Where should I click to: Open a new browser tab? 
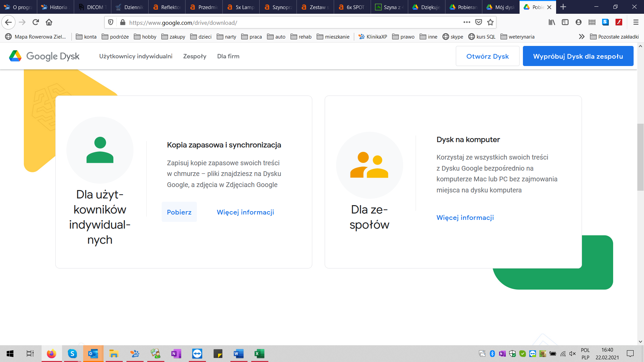coord(563,7)
